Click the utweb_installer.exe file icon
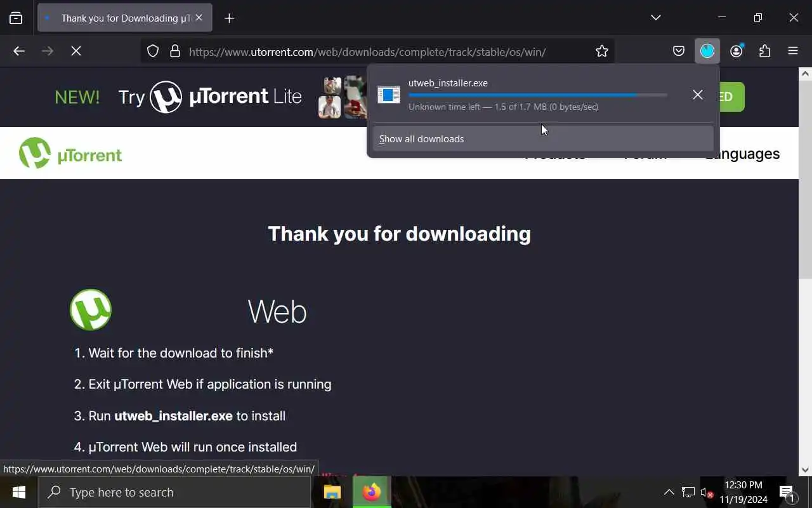The width and height of the screenshot is (812, 508). (x=389, y=95)
